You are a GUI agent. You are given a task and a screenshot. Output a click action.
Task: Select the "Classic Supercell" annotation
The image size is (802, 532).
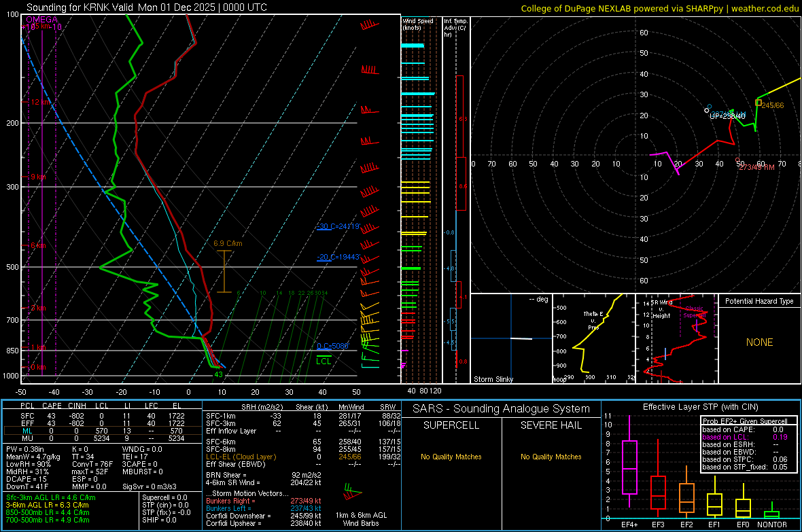[695, 312]
